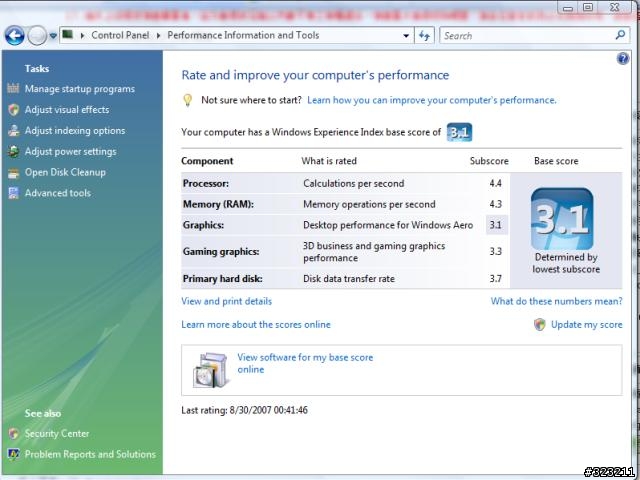The height and width of the screenshot is (480, 640).
Task: Click the Processor subscore 4.4
Action: point(496,183)
